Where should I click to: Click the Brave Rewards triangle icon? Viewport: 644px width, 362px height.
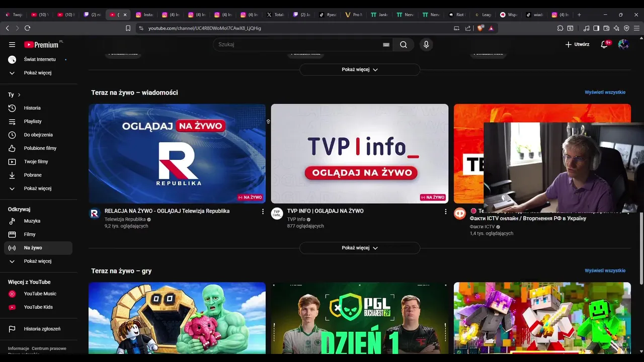pyautogui.click(x=491, y=28)
